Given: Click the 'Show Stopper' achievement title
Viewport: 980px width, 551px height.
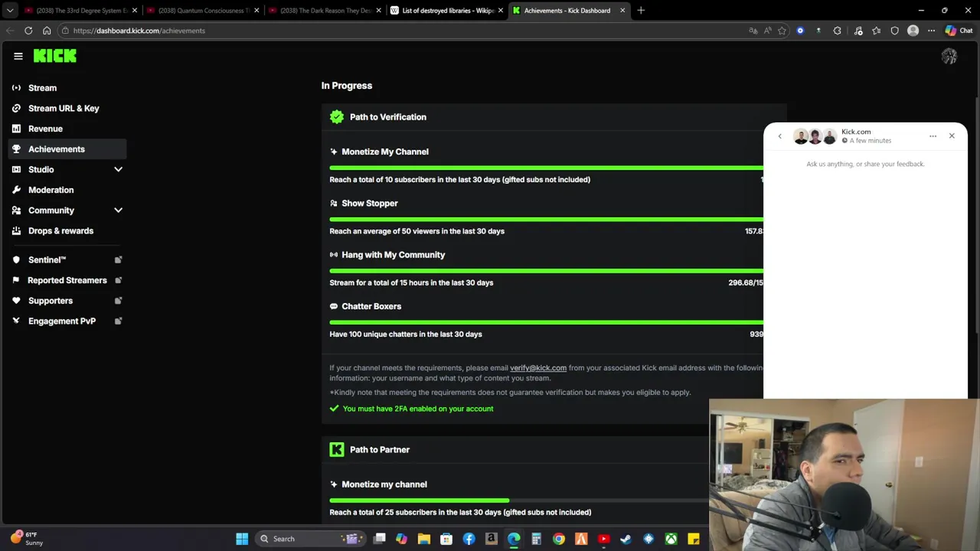Looking at the screenshot, I should (370, 204).
